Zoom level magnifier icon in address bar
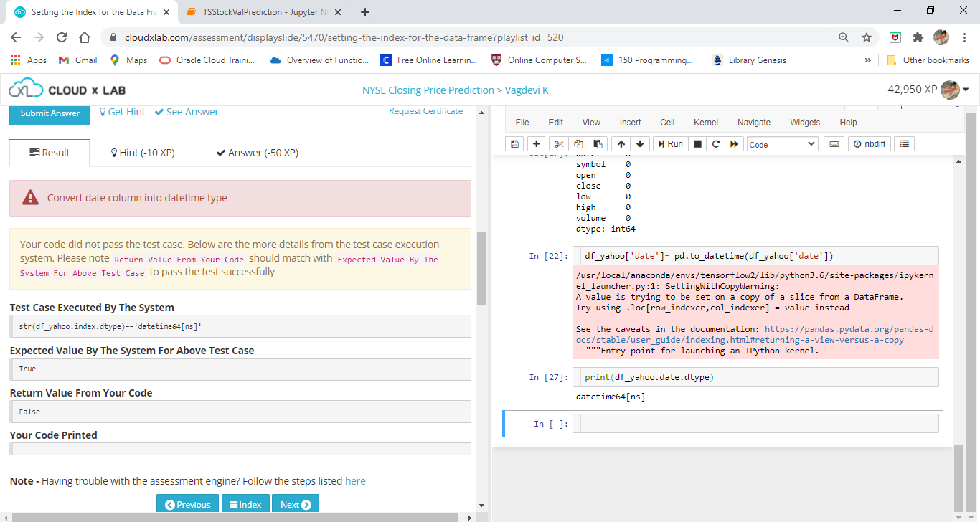 (844, 37)
